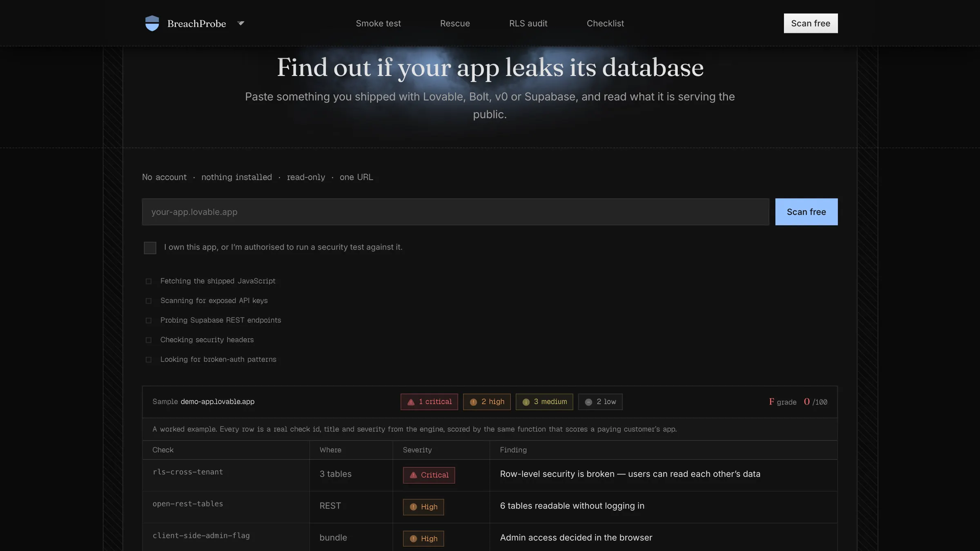
Task: Click the row-level security is broken finding
Action: point(630,474)
